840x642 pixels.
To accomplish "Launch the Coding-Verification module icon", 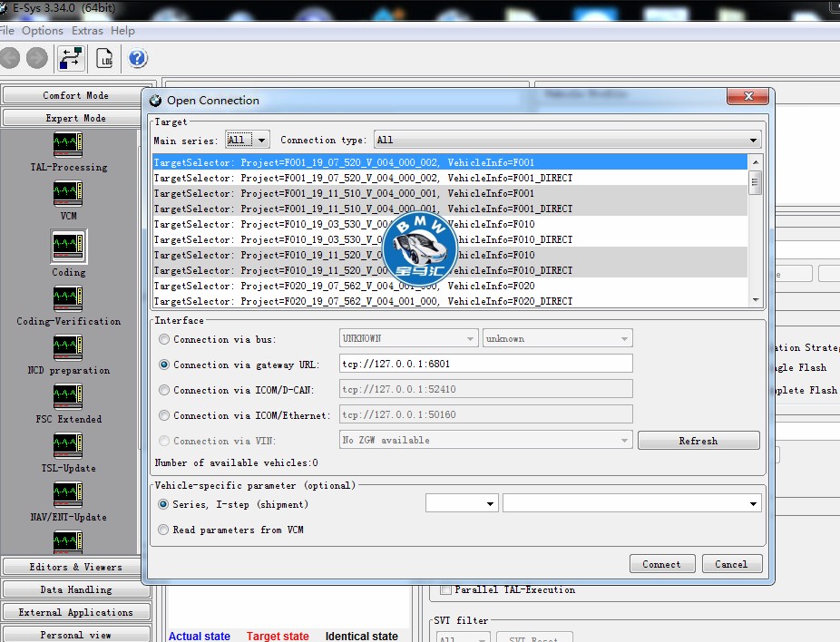I will coord(68,299).
